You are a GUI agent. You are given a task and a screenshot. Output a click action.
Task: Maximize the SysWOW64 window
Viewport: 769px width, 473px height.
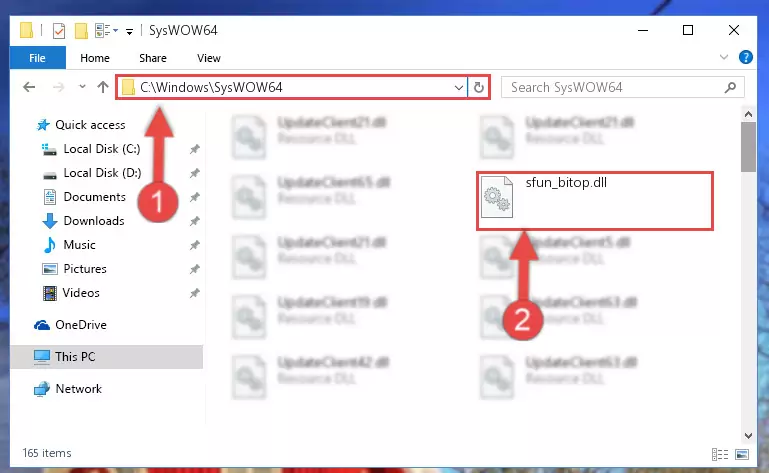pos(688,30)
